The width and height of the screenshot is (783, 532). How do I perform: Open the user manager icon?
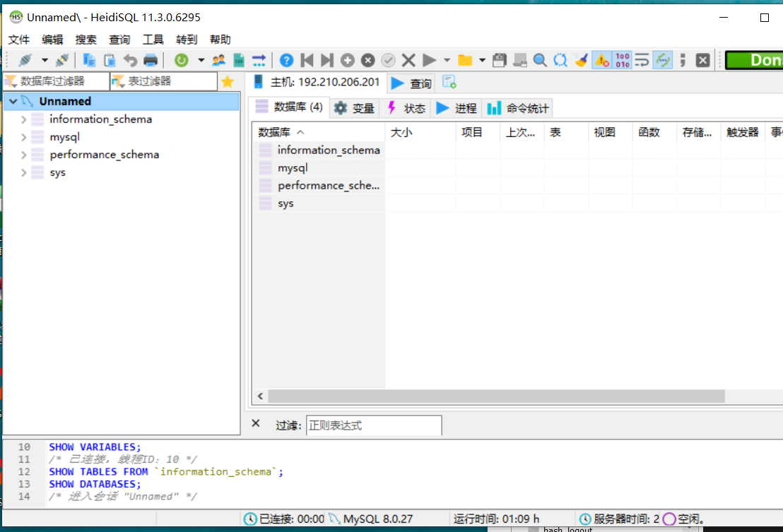click(218, 60)
